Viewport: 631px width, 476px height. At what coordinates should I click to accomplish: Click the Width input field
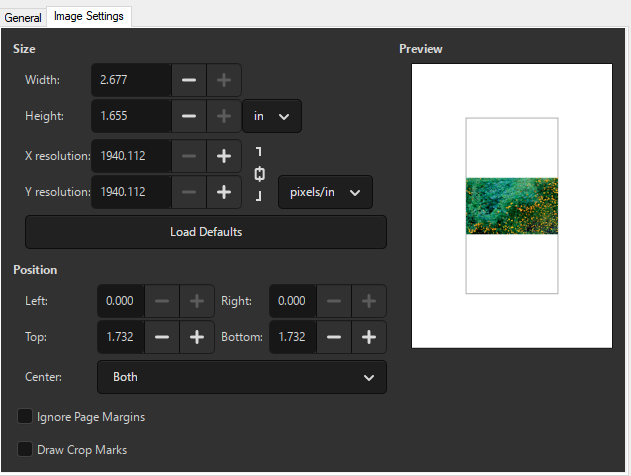[x=130, y=80]
